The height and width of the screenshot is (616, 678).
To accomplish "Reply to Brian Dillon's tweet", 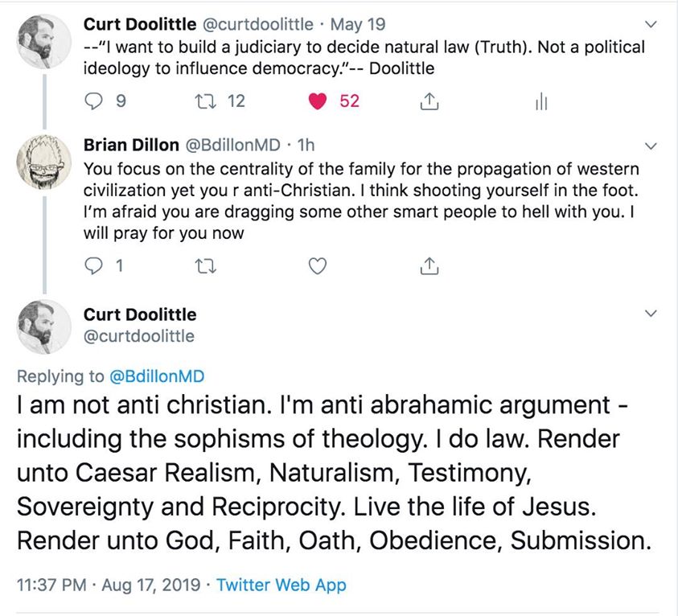I will click(x=93, y=265).
